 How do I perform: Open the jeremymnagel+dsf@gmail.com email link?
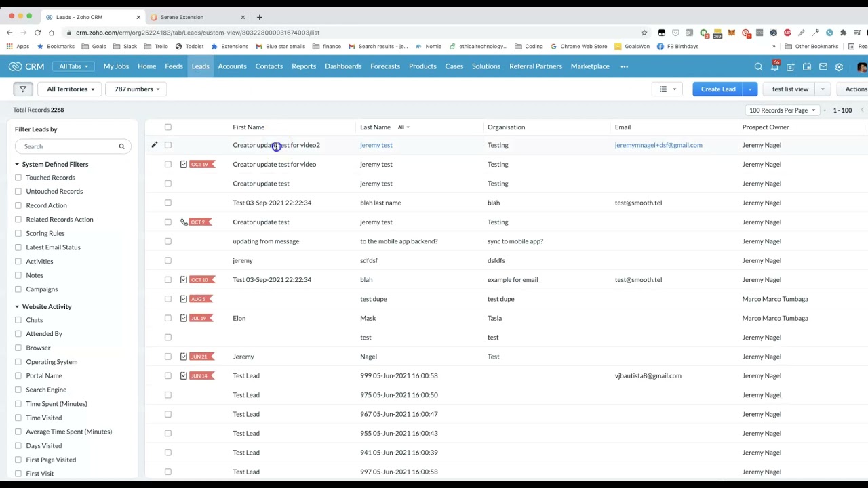coord(658,145)
